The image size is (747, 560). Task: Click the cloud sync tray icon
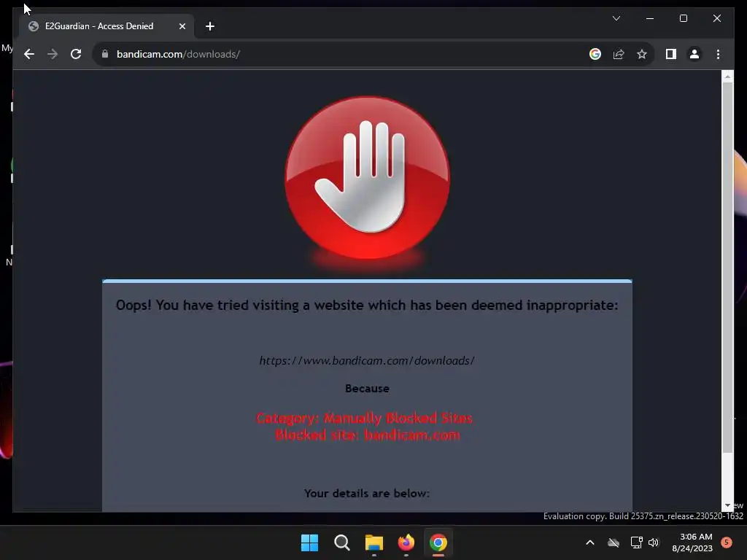pos(613,542)
